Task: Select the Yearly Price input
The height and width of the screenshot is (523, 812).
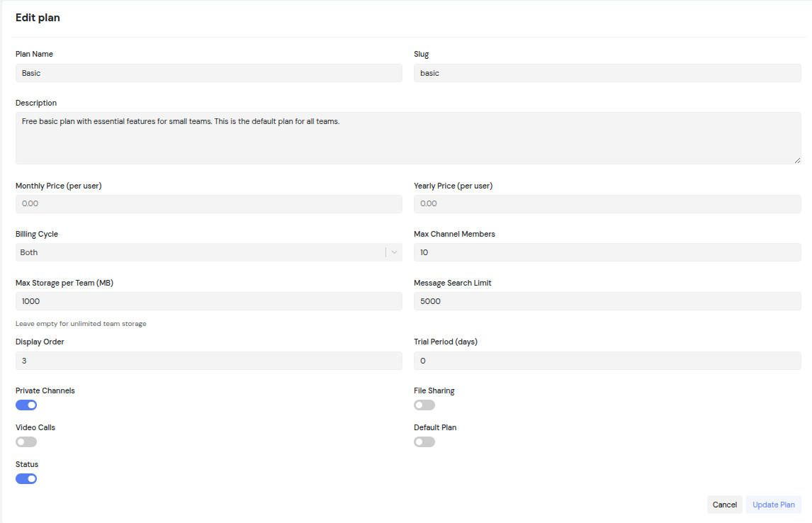Action: tap(607, 203)
